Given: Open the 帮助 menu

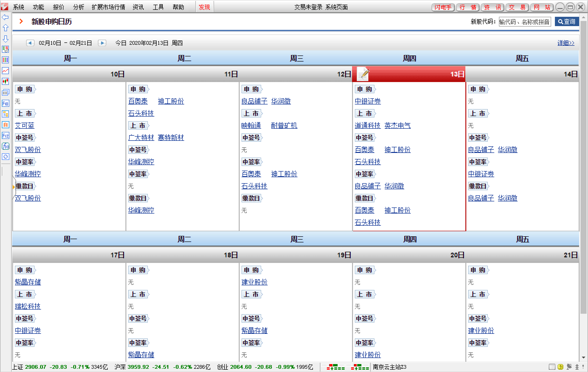Looking at the screenshot, I should point(178,7).
